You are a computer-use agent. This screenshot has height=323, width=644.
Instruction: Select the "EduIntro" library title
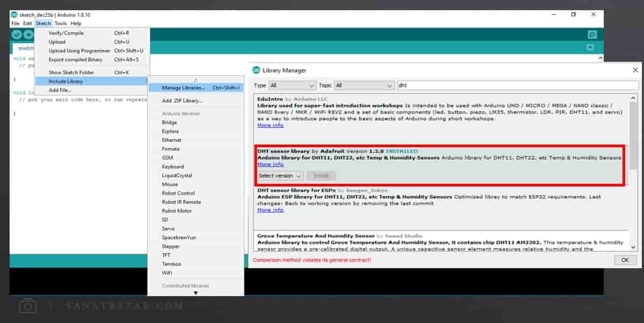click(x=270, y=99)
